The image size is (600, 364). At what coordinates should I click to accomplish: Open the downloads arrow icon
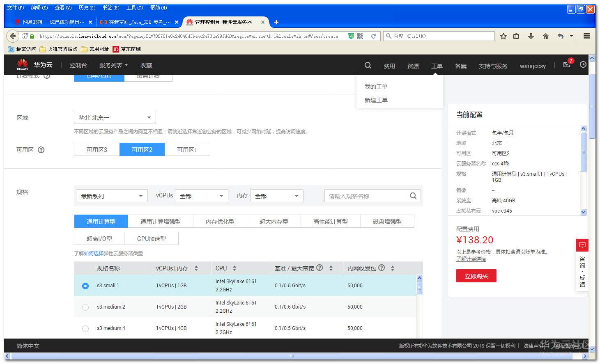point(531,36)
